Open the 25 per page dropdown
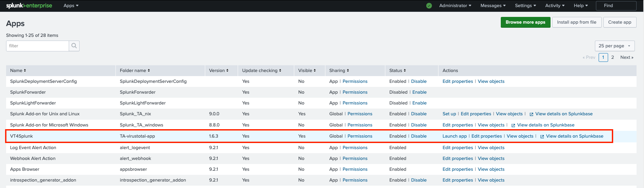Image resolution: width=644 pixels, height=188 pixels. [615, 46]
